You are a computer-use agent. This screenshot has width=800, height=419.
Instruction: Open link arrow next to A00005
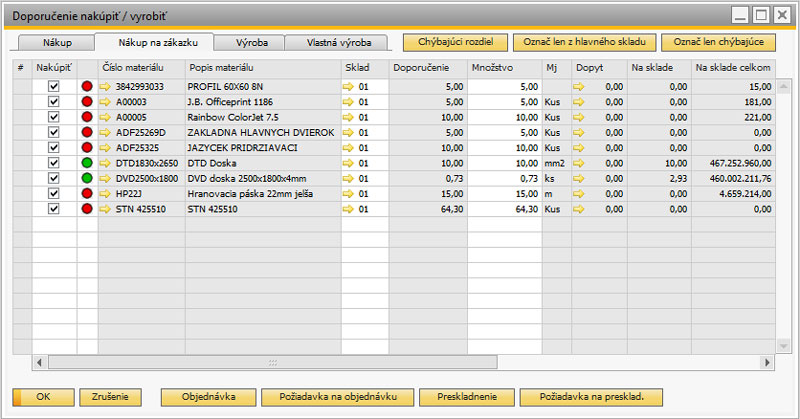105,117
